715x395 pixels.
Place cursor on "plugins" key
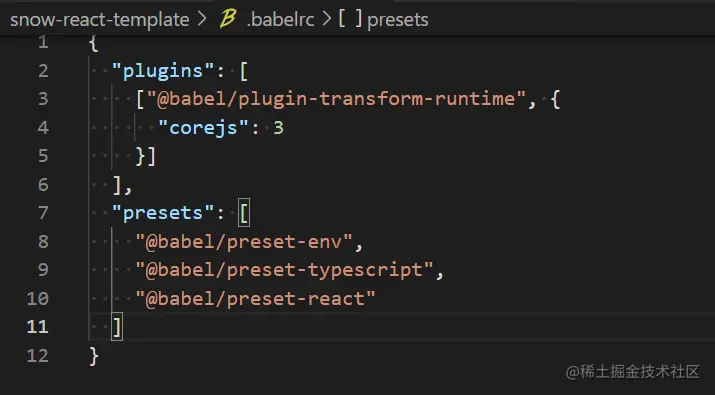(x=163, y=71)
